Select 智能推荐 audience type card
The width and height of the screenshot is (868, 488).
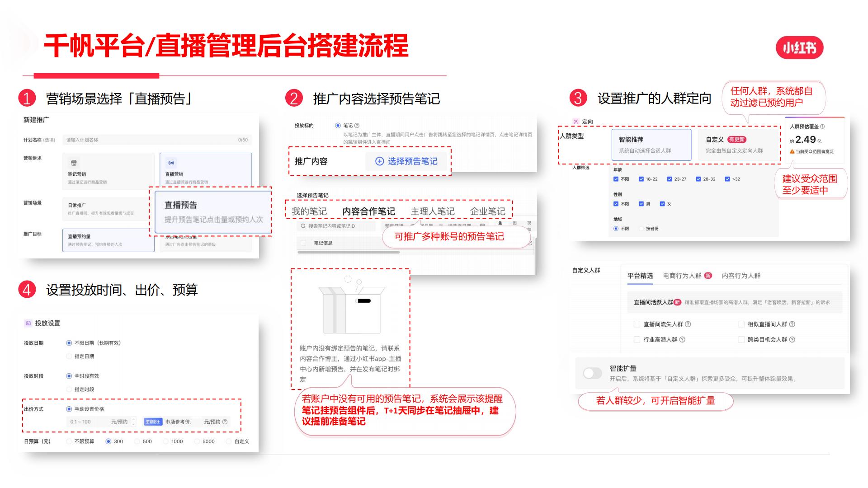pyautogui.click(x=651, y=145)
